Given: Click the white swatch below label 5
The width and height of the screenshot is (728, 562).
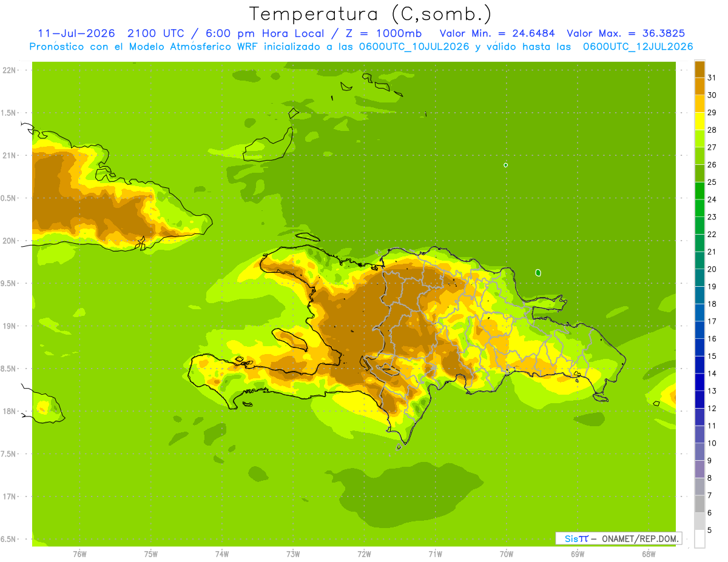Looking at the screenshot, I should click(x=699, y=539).
